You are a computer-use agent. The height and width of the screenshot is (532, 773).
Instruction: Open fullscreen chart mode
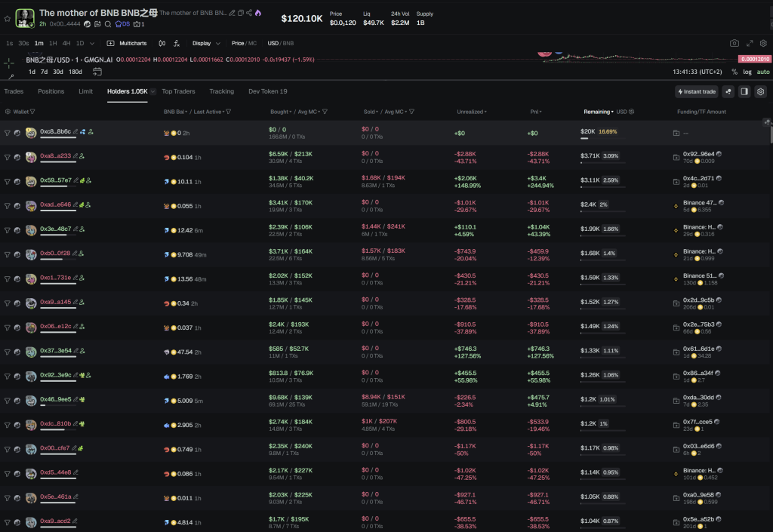[x=750, y=44]
